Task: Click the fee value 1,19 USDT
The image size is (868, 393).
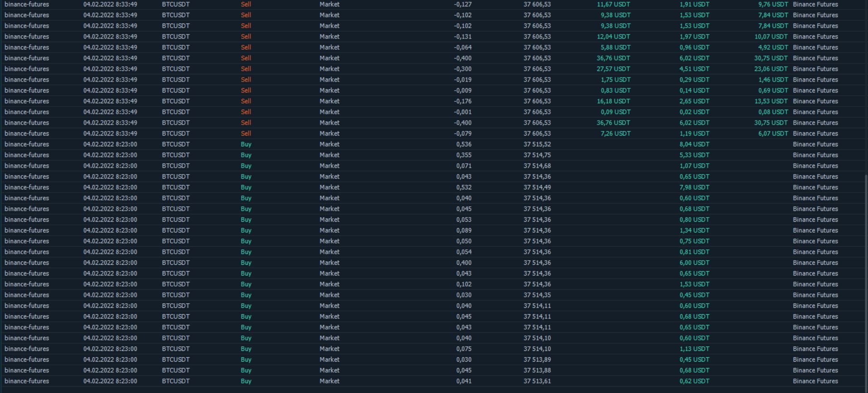Action: point(694,134)
